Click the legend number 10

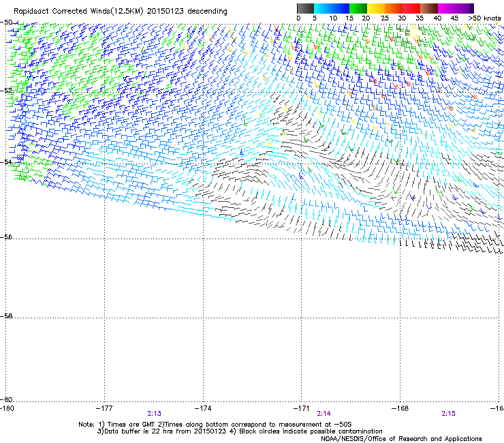tap(333, 18)
